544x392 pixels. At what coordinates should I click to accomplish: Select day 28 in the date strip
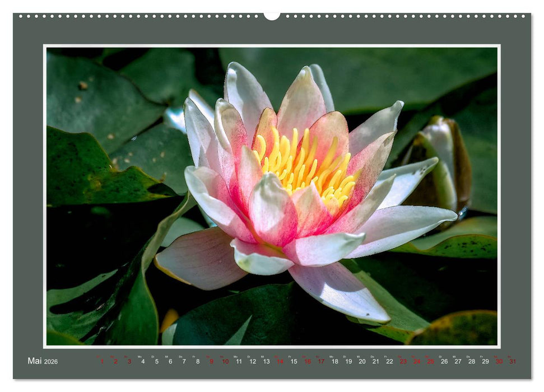[472, 362]
